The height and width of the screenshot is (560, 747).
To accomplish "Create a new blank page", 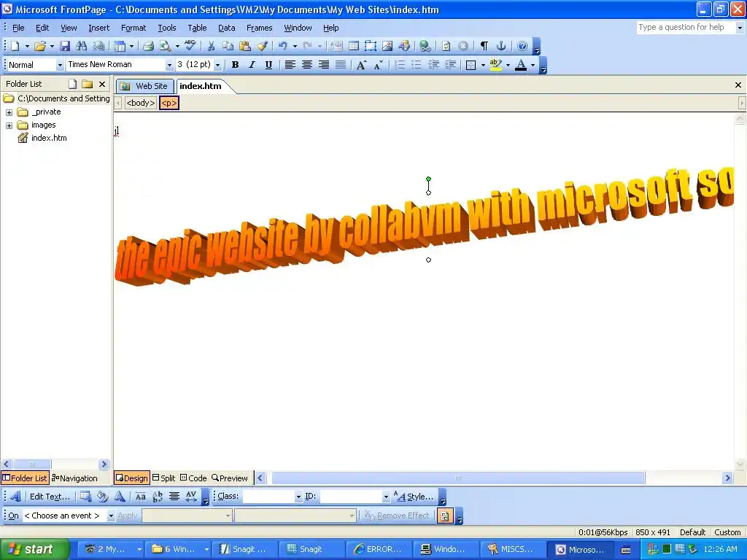I will (x=15, y=46).
